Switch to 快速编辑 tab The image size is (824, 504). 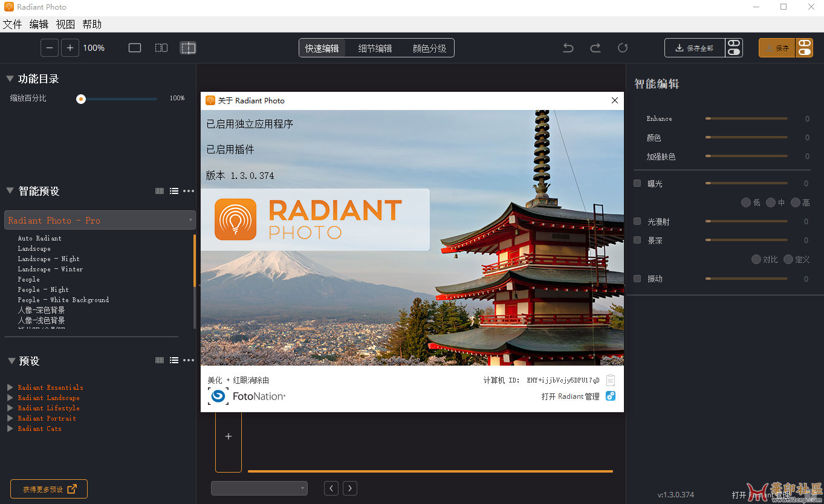pyautogui.click(x=322, y=48)
